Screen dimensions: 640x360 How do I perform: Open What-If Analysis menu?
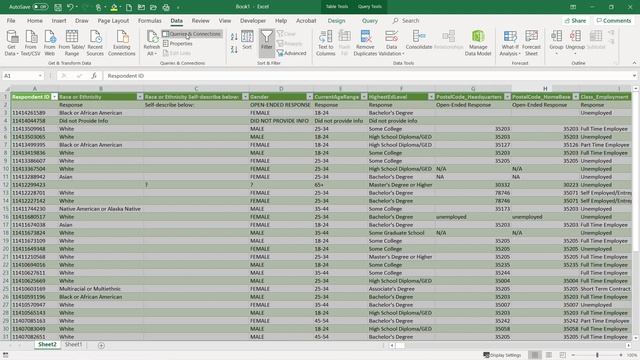pos(509,43)
